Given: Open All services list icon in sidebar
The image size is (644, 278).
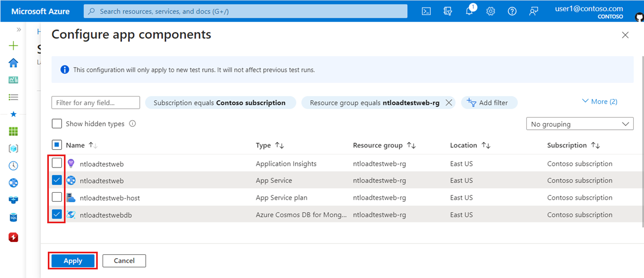Looking at the screenshot, I should 13,97.
